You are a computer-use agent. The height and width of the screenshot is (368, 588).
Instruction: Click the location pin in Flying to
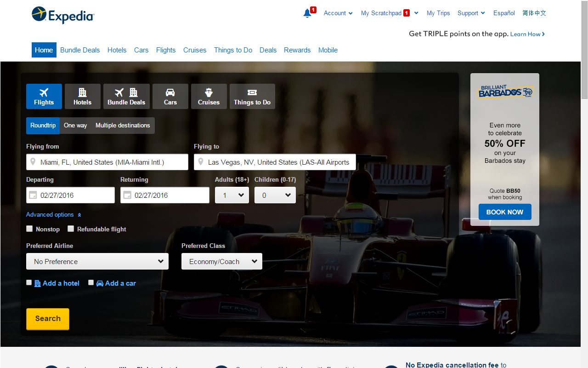coord(201,162)
